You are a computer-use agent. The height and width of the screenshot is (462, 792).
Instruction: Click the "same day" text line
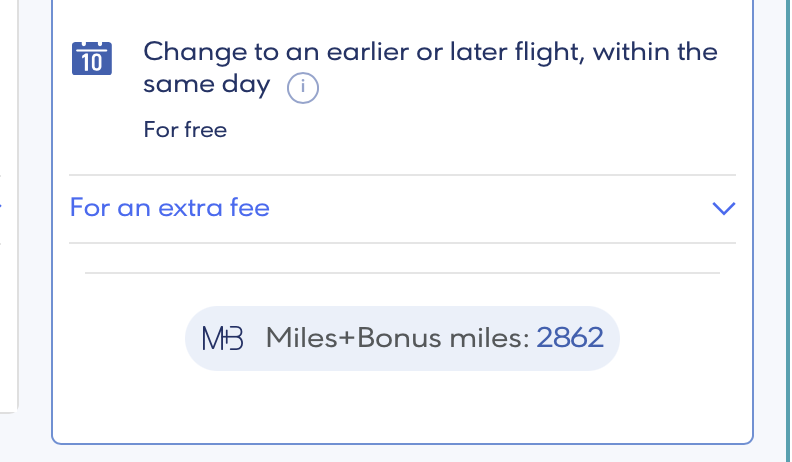[206, 85]
